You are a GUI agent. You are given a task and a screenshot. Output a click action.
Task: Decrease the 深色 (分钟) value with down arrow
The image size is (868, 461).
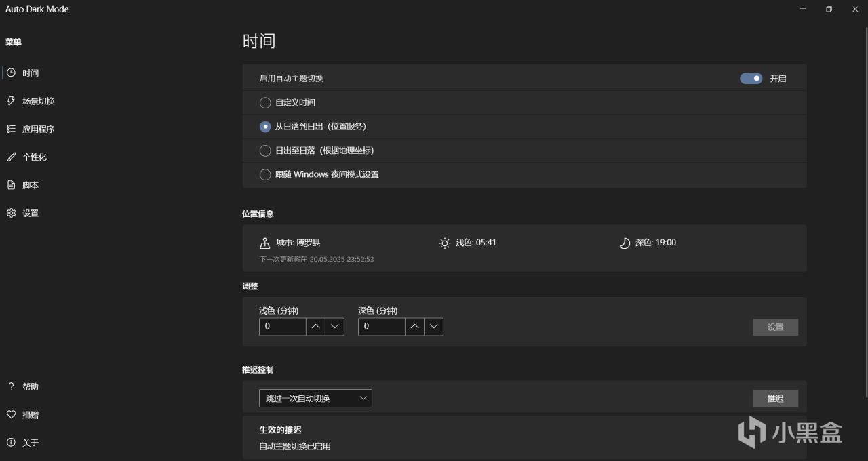point(433,327)
